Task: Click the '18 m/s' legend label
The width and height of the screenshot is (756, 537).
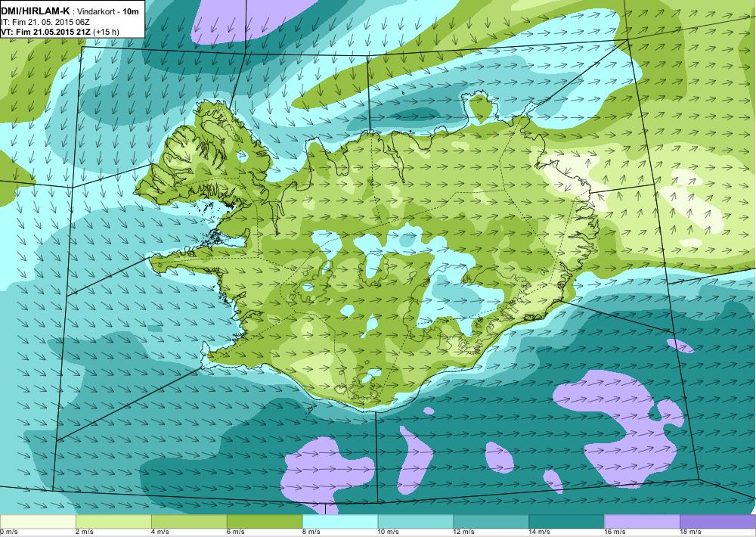Action: point(691,532)
